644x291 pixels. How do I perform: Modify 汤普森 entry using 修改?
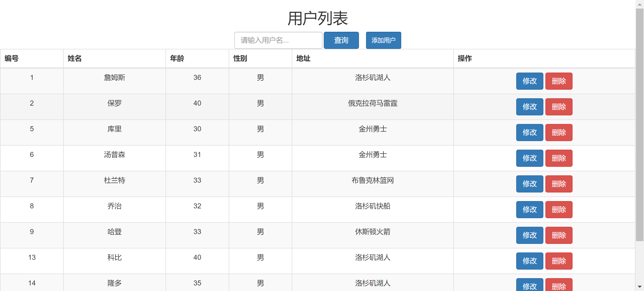(x=529, y=158)
